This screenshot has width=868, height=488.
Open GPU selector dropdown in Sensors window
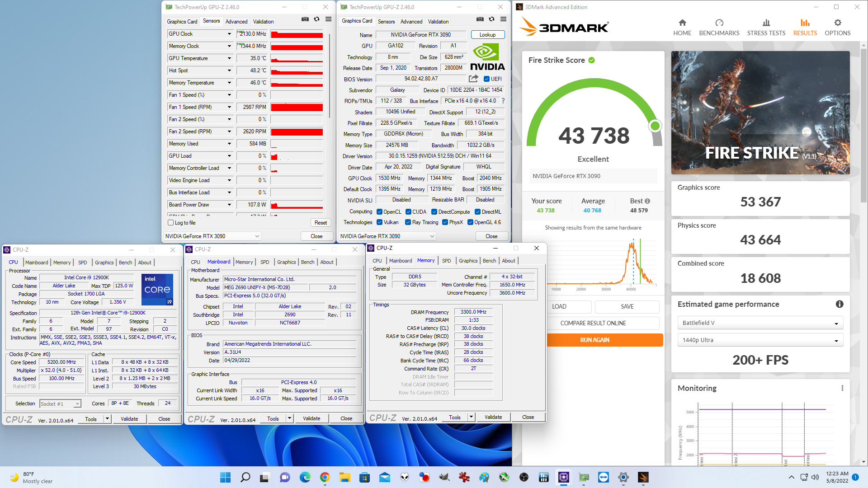pyautogui.click(x=212, y=236)
